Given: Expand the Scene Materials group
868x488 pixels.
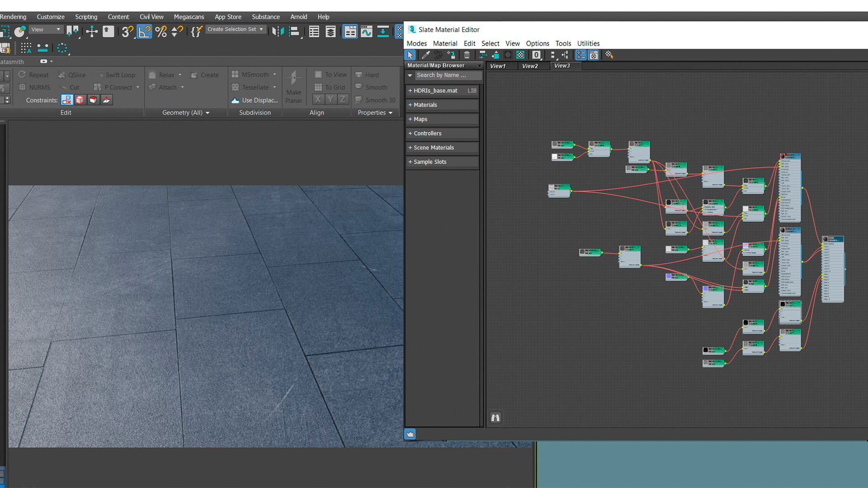Looking at the screenshot, I should [433, 148].
